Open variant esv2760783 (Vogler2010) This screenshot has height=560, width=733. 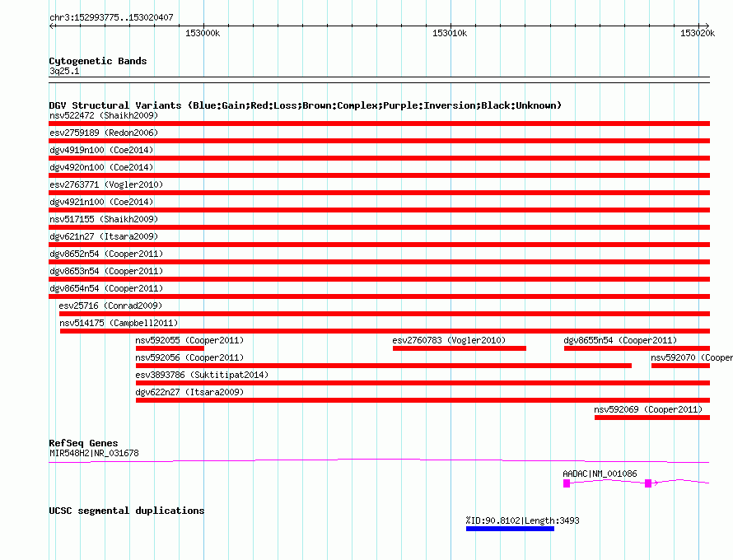point(449,340)
